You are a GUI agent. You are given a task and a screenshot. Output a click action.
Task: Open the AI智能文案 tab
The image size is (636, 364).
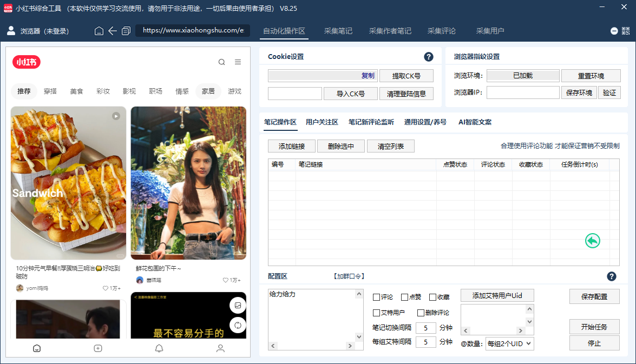coord(475,122)
